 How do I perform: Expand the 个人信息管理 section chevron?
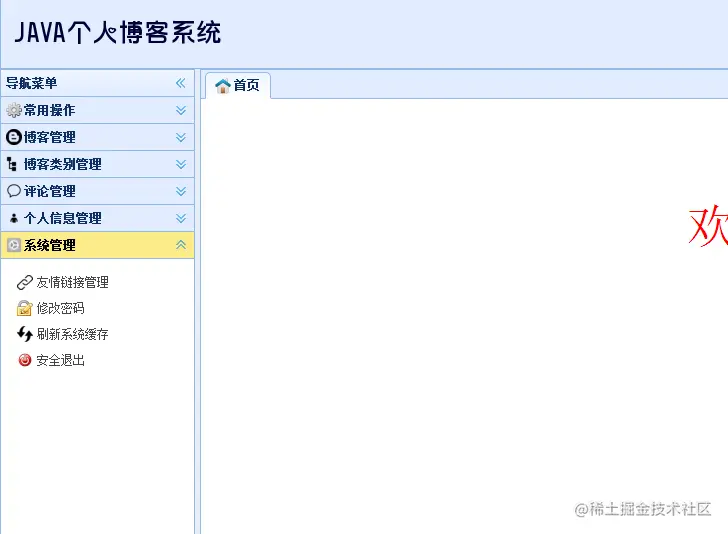click(181, 218)
